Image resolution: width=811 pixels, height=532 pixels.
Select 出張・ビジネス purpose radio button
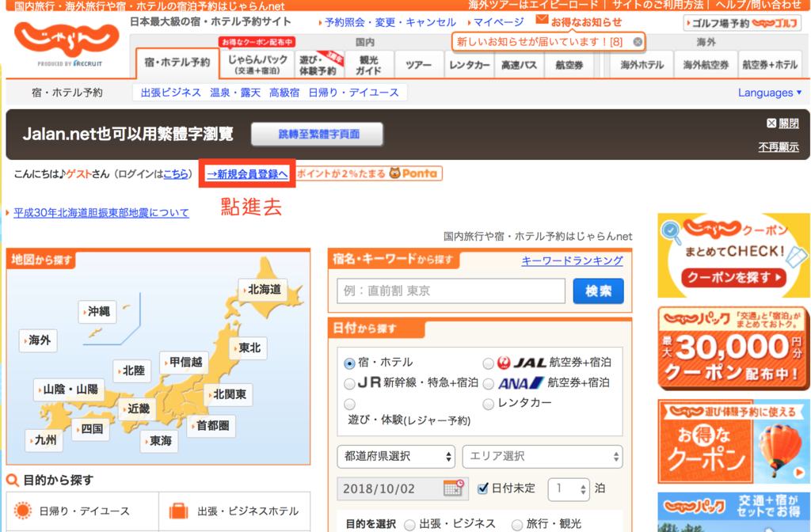pyautogui.click(x=409, y=525)
